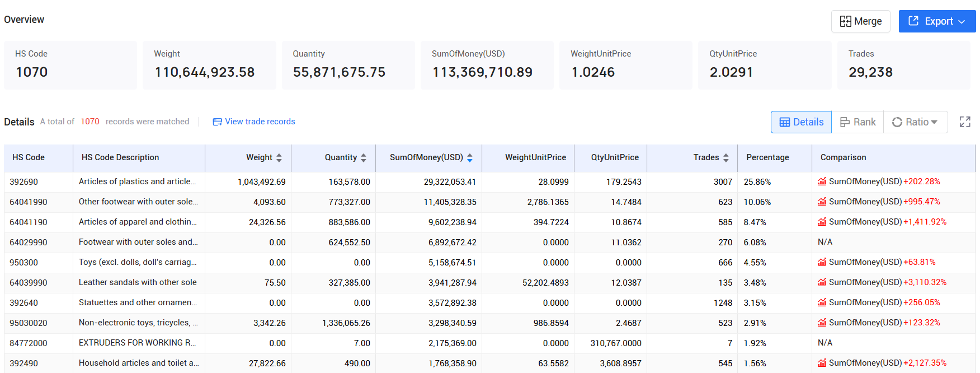This screenshot has height=373, width=980.
Task: Sort table by Weight column
Action: [279, 158]
